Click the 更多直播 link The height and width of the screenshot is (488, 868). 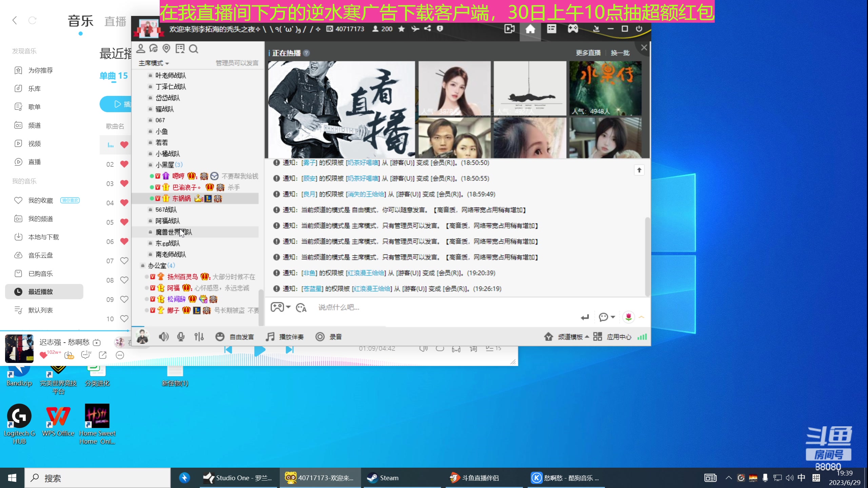click(588, 53)
